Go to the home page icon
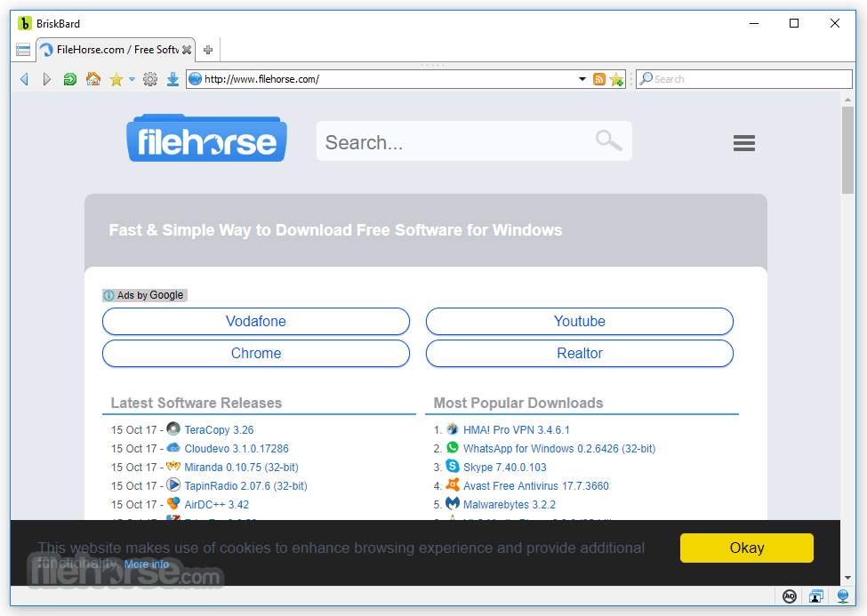Screen dimensions: 867x616 (93, 79)
